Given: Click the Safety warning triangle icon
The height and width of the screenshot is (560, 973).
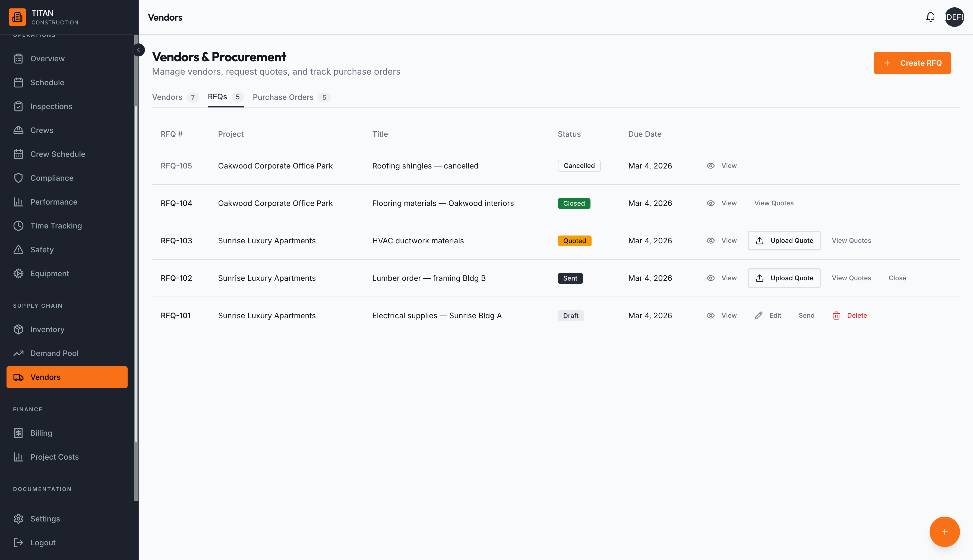Looking at the screenshot, I should click(x=18, y=249).
